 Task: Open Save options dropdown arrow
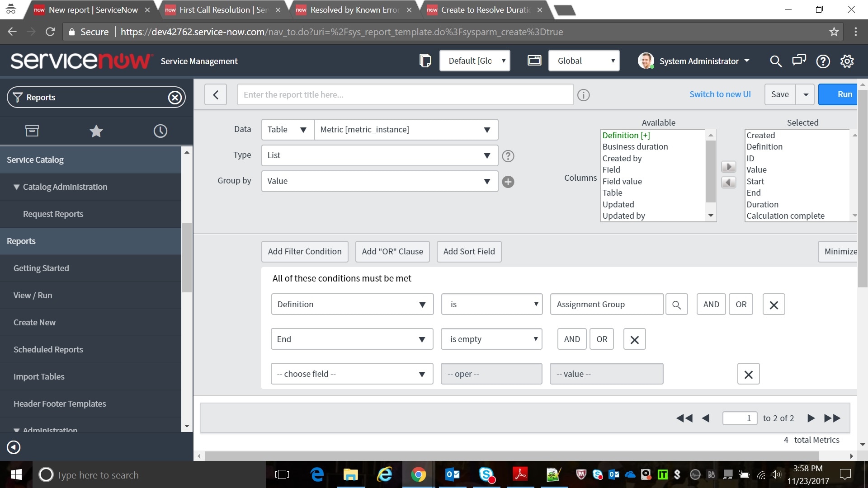tap(805, 94)
